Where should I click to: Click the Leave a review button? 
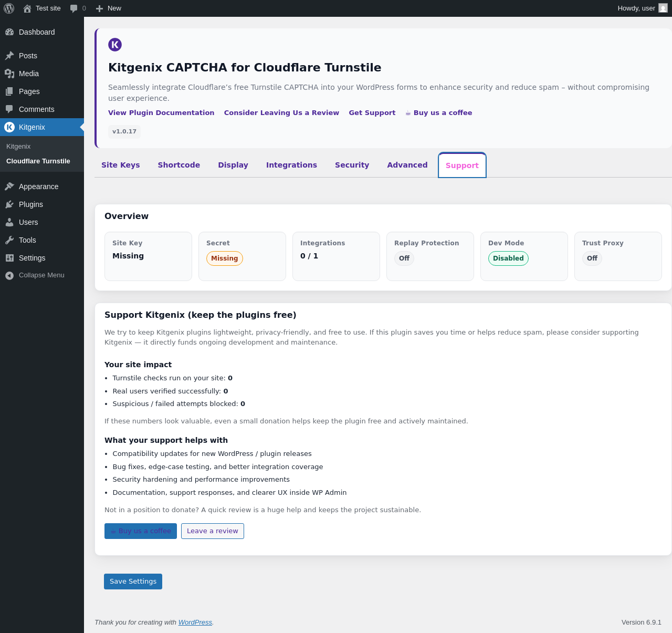(213, 531)
